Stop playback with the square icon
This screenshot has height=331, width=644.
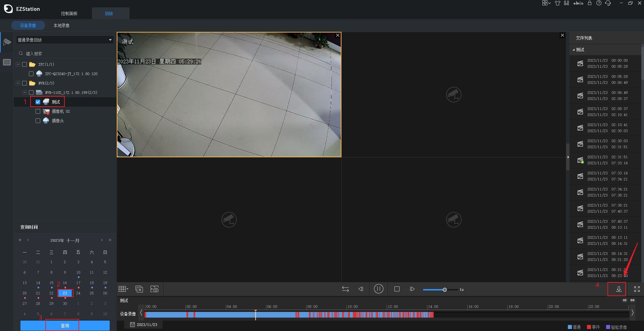coord(397,289)
